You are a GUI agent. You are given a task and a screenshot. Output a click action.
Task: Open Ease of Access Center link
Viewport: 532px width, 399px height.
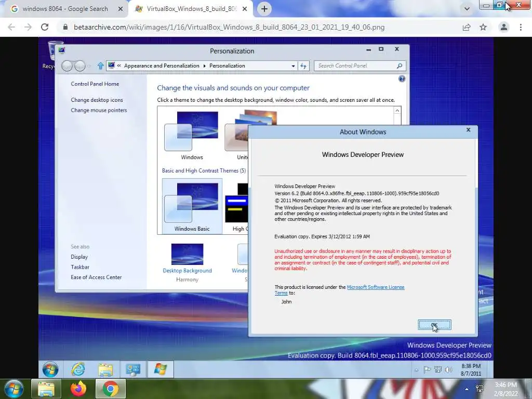(96, 277)
